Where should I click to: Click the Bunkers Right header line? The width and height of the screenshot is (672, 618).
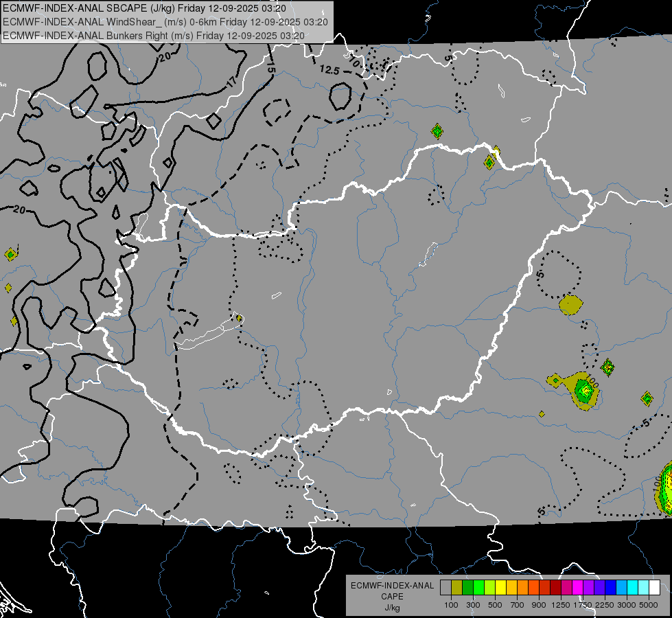(x=154, y=36)
